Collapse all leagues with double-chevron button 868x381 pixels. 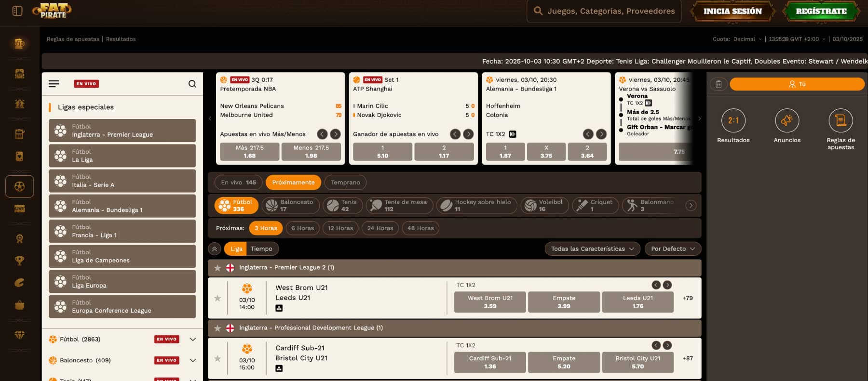tap(215, 249)
